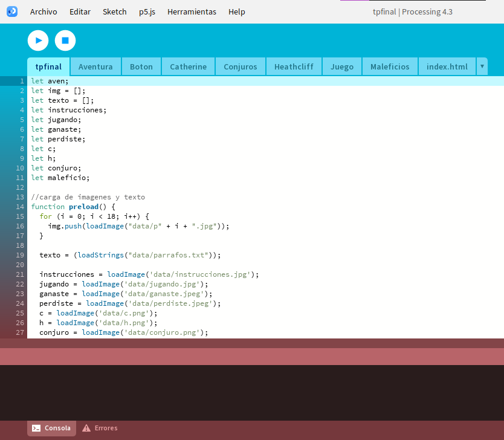
Task: Switch to the index.html tab
Action: tap(447, 66)
